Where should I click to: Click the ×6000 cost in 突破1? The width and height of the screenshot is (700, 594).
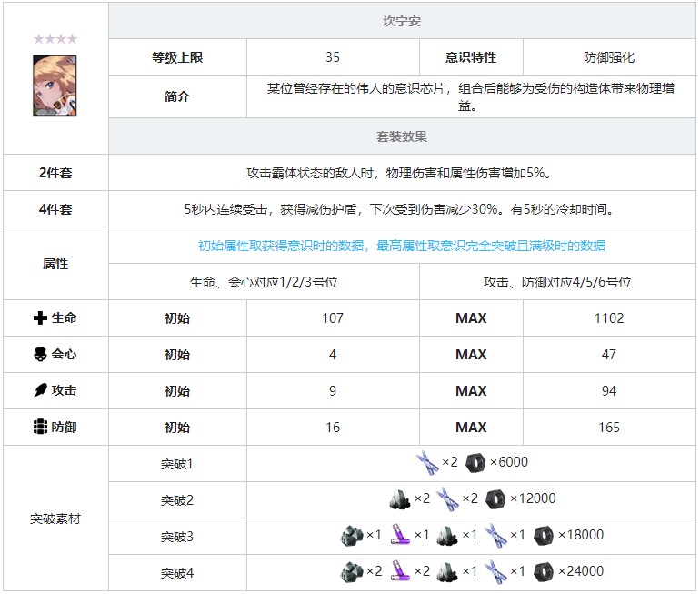coord(509,462)
